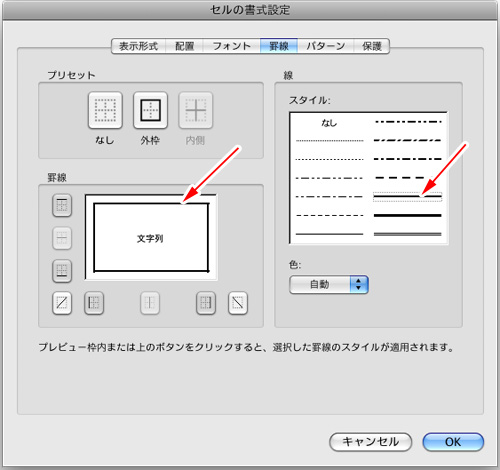This screenshot has height=470, width=500.
Task: Toggle the top border button
Action: coord(62,205)
